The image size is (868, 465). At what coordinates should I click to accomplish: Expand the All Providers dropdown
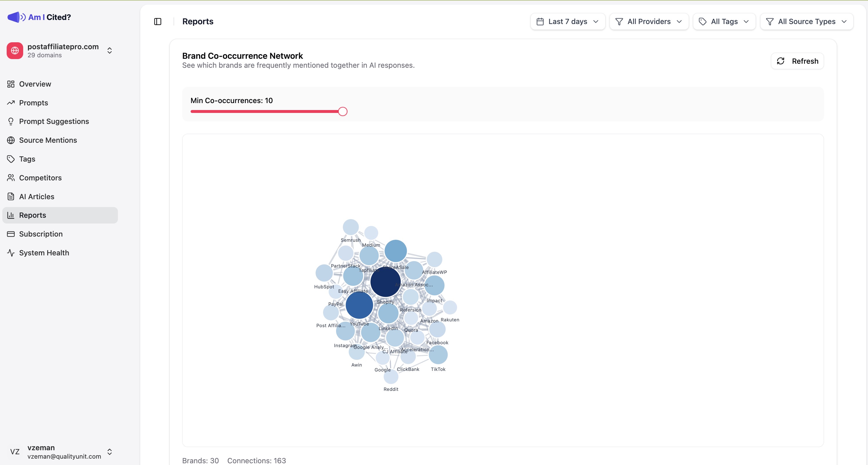point(649,21)
